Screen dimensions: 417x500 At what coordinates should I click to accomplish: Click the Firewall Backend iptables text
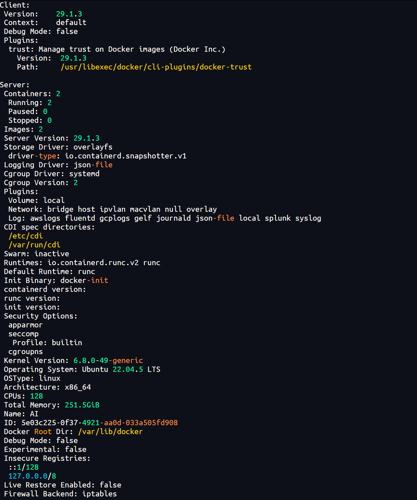tap(99, 494)
